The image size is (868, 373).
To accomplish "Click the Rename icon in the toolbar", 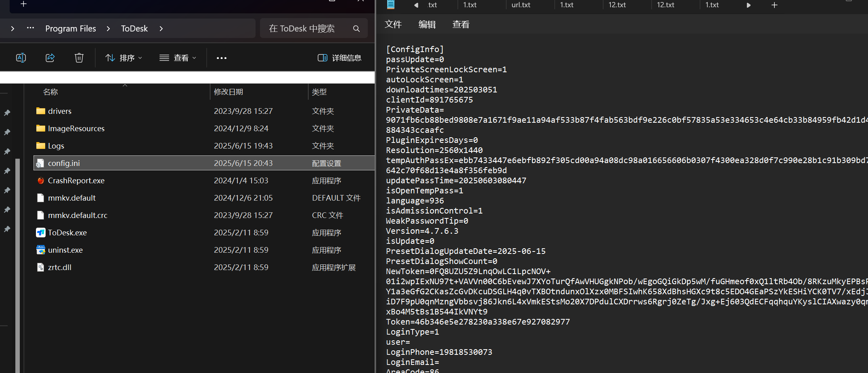I will pyautogui.click(x=21, y=58).
